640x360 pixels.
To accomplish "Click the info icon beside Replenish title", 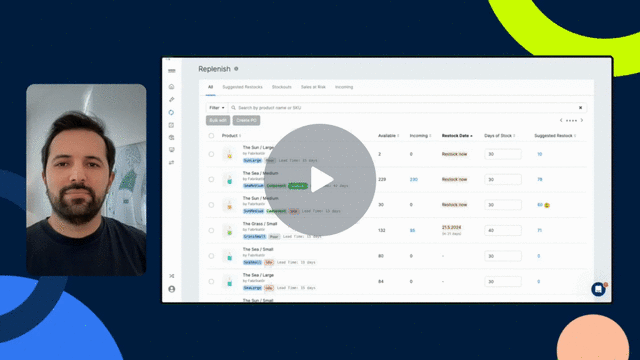I will tap(236, 69).
